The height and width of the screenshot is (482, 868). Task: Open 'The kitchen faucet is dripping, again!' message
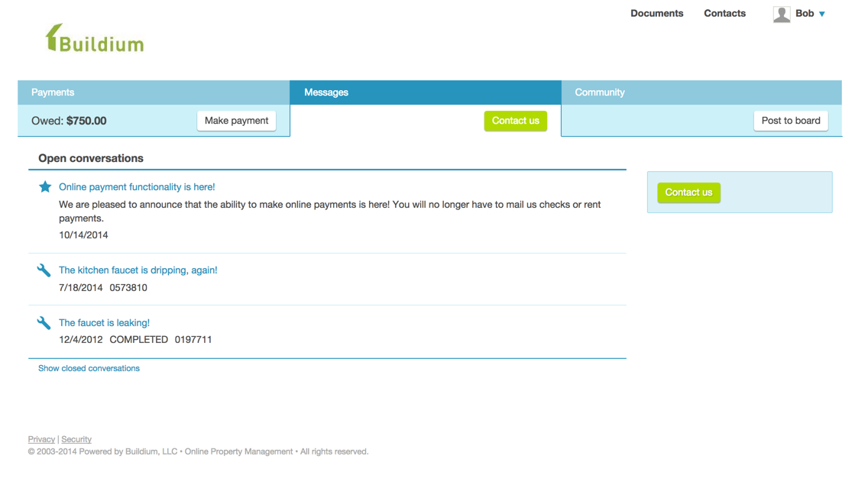(138, 270)
